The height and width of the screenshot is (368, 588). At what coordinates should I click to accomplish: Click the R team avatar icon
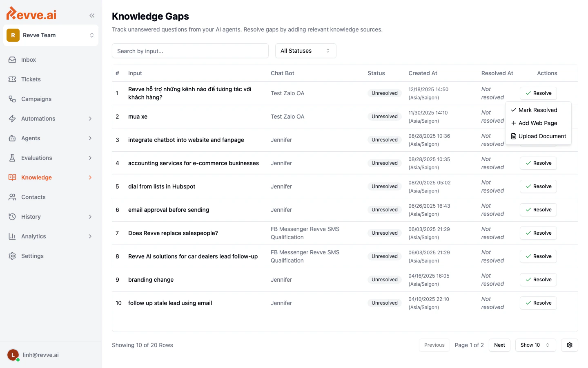(13, 35)
